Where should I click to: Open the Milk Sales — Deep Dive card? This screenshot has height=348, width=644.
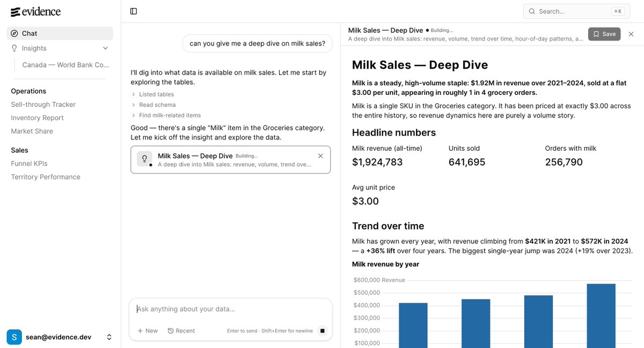231,160
